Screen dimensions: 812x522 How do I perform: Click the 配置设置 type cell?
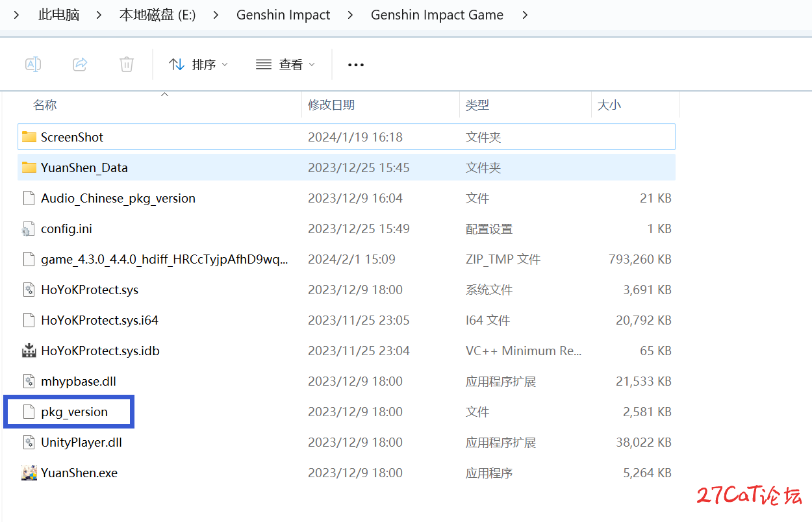[489, 229]
